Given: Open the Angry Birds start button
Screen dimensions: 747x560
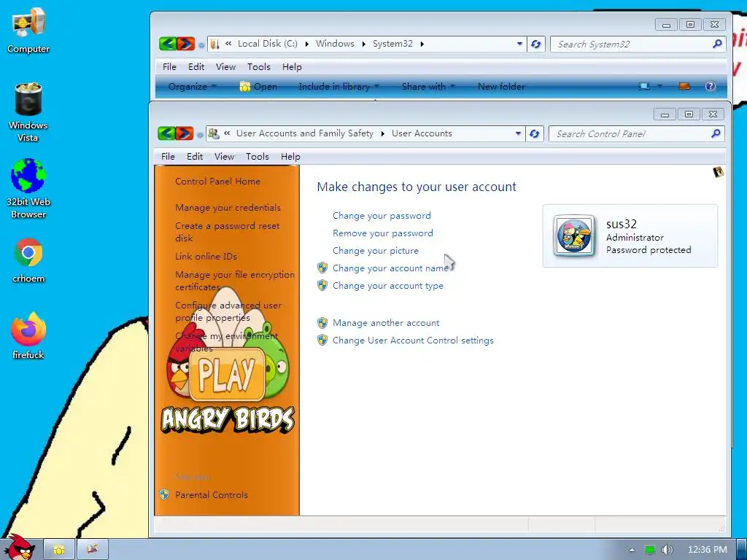Looking at the screenshot, I should pyautogui.click(x=18, y=548).
